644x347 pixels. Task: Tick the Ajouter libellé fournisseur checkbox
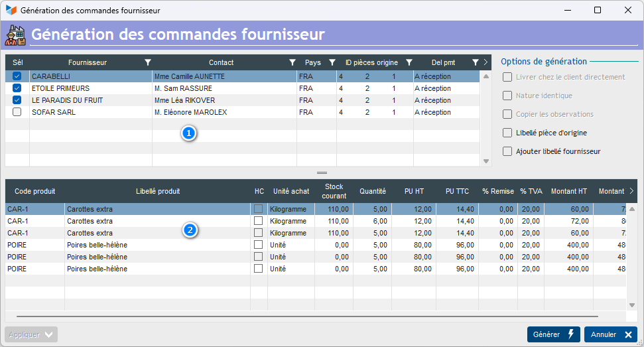(507, 151)
